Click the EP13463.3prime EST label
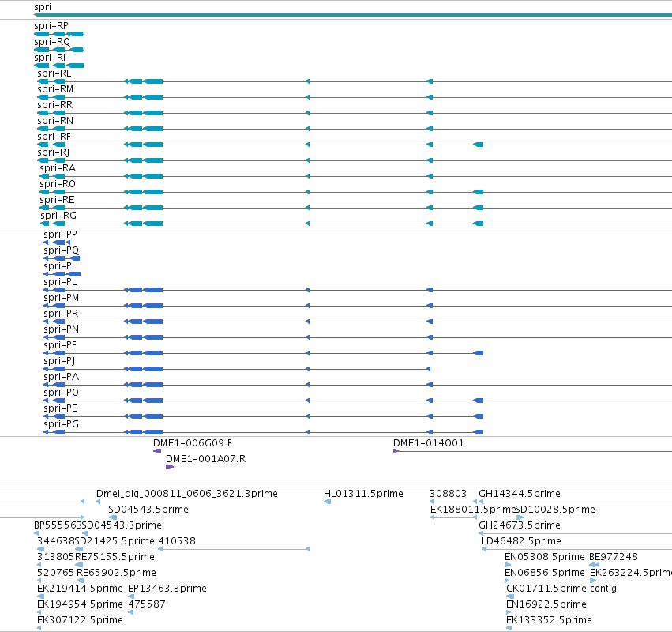This screenshot has height=632, width=672. (x=167, y=589)
